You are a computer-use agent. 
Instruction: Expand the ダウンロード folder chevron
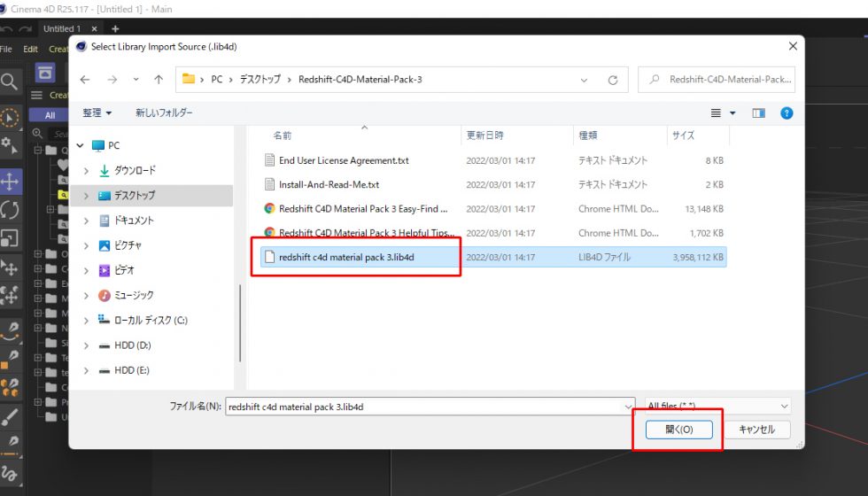(86, 170)
